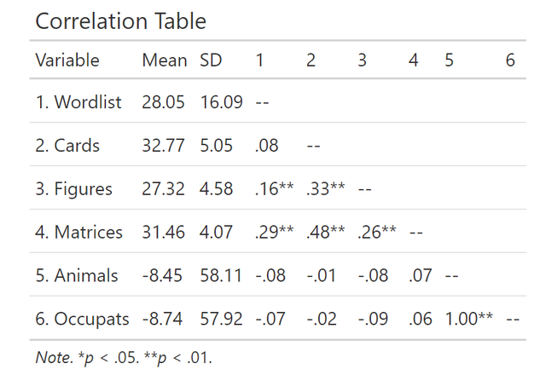Select the Variable column header
546x392 pixels.
[x=67, y=61]
